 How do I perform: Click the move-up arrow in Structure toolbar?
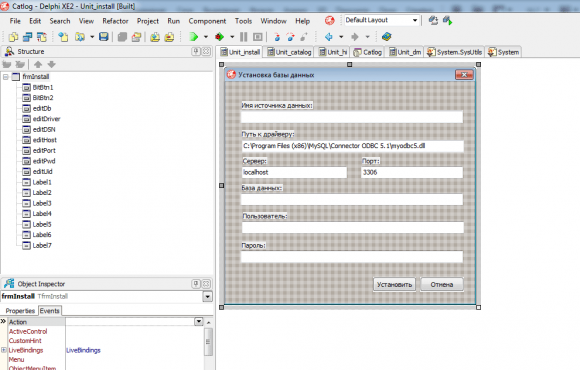[x=38, y=64]
